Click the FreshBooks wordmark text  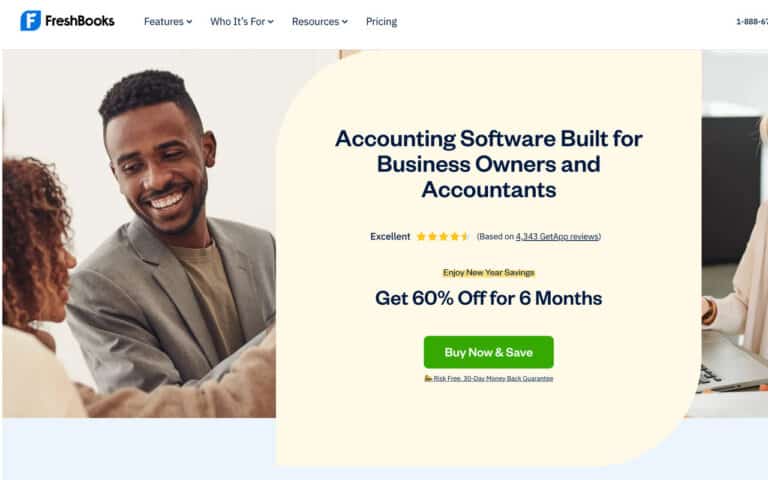pos(80,21)
